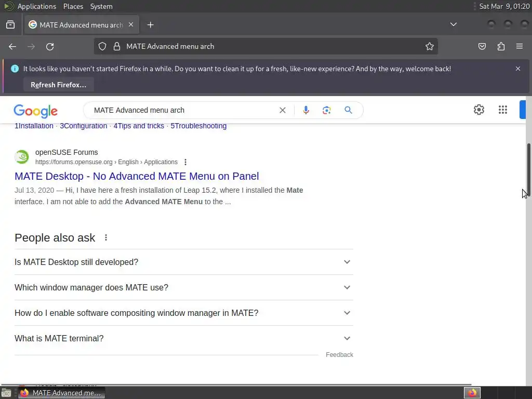Open the 4Tips and tricks link

pos(139,126)
